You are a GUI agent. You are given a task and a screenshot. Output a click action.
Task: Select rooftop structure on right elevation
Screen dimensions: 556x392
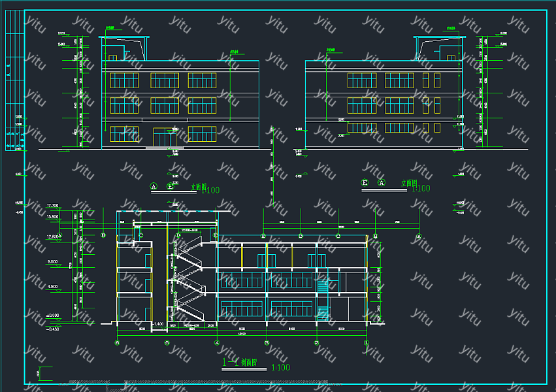tap(439, 48)
